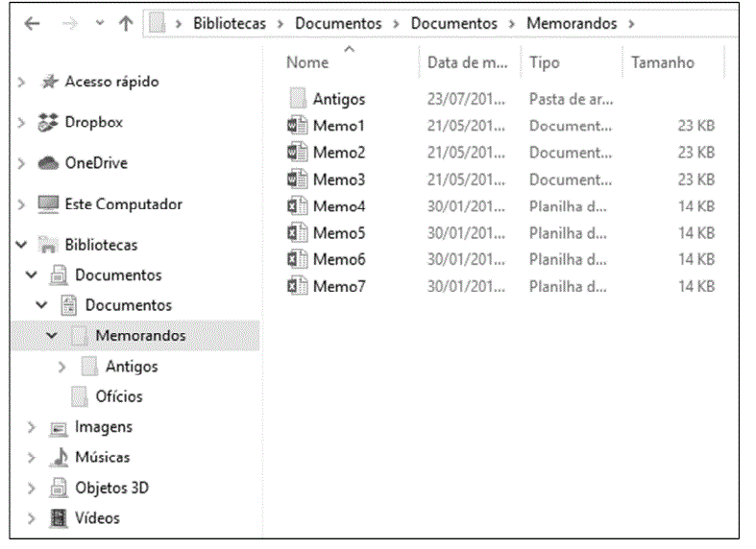Click the Imagens library icon
Viewport: 756px width, 549px height.
tap(59, 428)
